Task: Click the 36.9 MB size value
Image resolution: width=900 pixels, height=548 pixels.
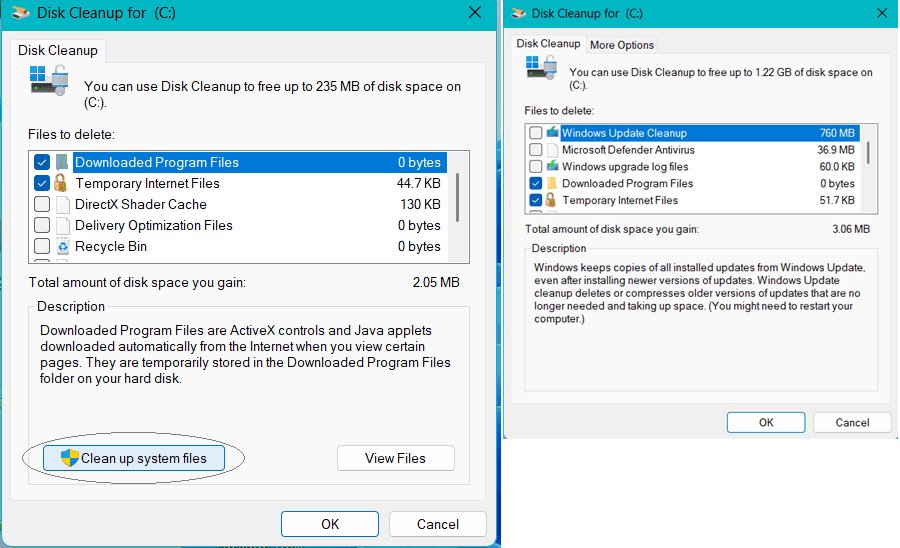Action: coord(836,150)
